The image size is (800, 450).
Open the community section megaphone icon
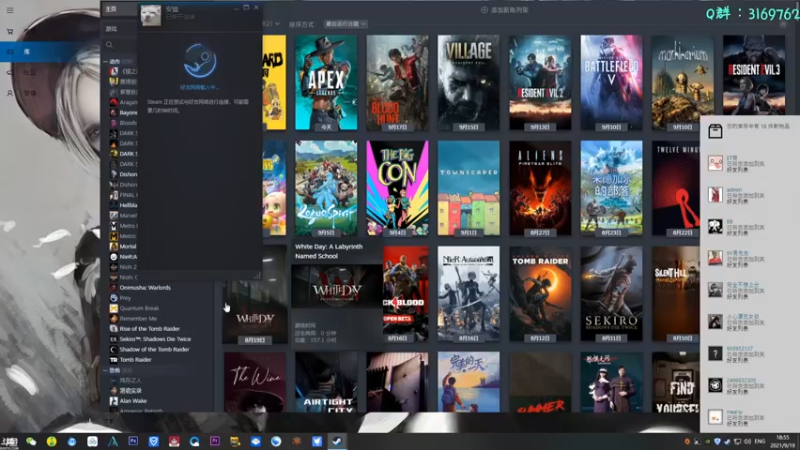pyautogui.click(x=10, y=72)
